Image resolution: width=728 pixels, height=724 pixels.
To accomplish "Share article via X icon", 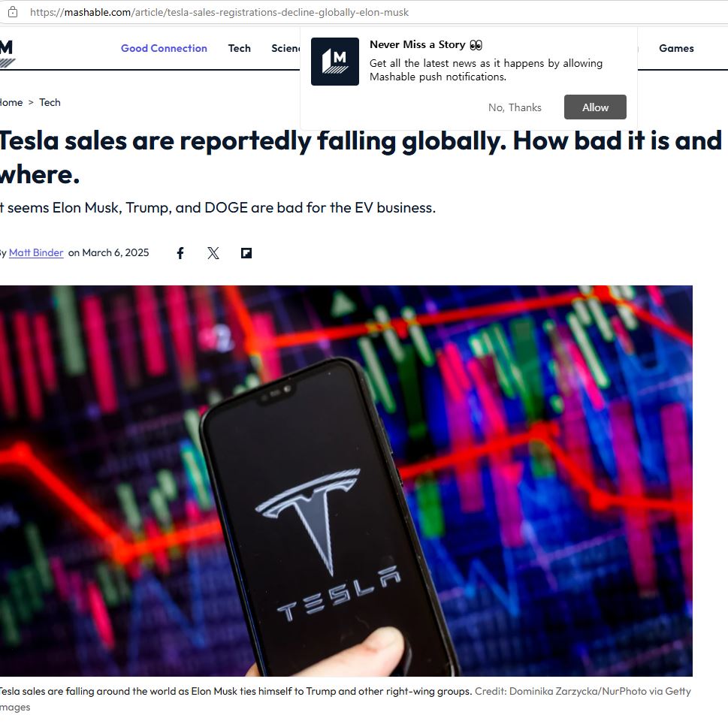I will coord(213,253).
